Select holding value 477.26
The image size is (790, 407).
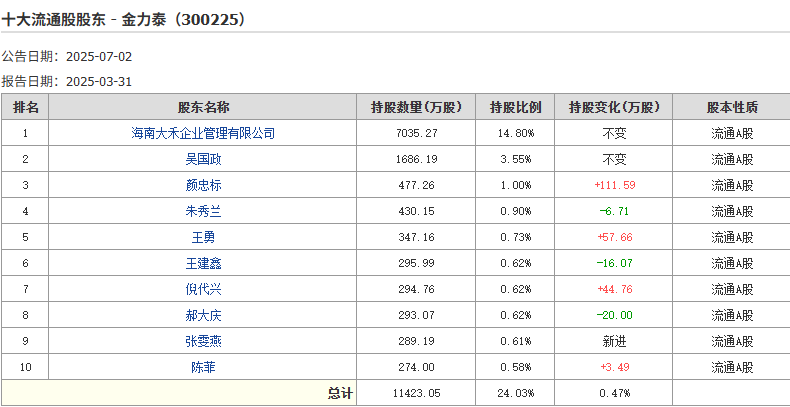tap(416, 185)
